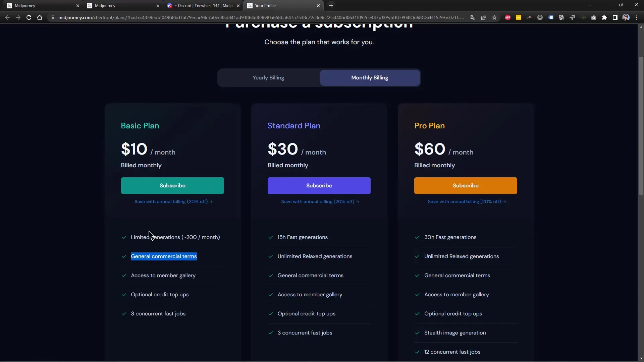Expand the browser address bar dropdown
This screenshot has width=644, height=362.
point(590,5)
